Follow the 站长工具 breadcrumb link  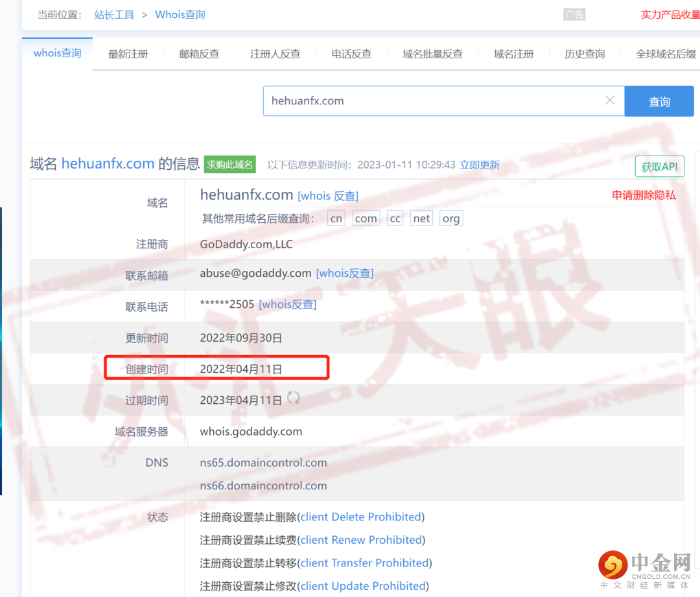click(x=114, y=15)
